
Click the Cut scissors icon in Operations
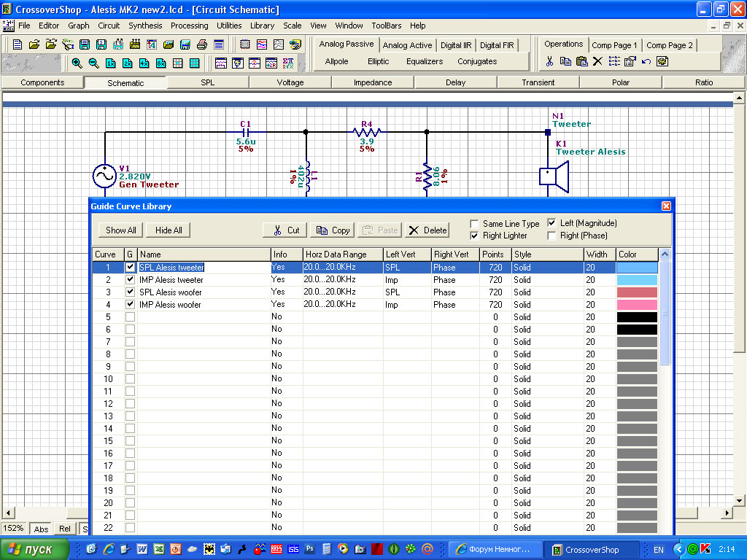549,61
